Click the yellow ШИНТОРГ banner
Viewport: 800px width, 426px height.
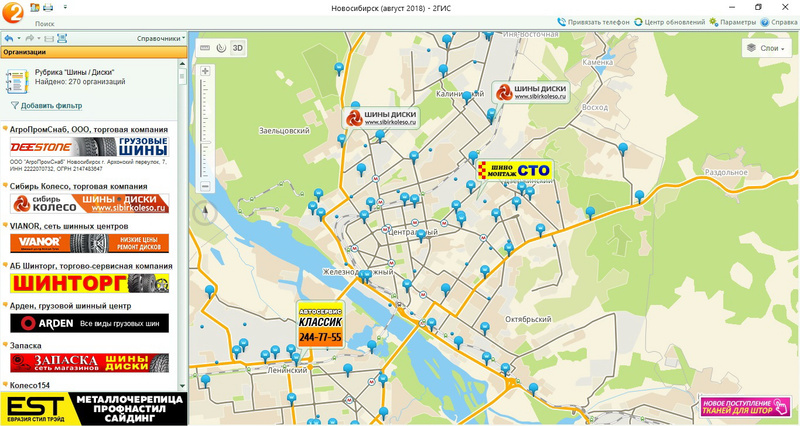click(x=89, y=283)
